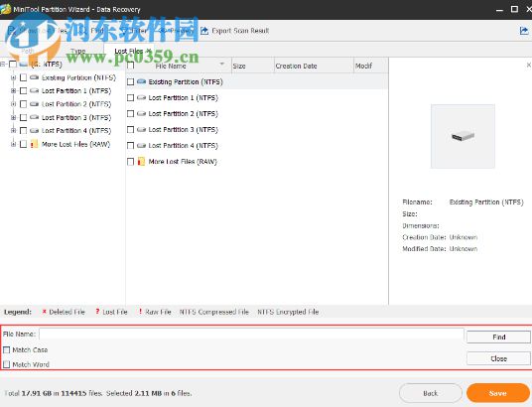Click Lost Partition 4 drive icon in tree
Viewport: 532px width, 407px height.
35,131
